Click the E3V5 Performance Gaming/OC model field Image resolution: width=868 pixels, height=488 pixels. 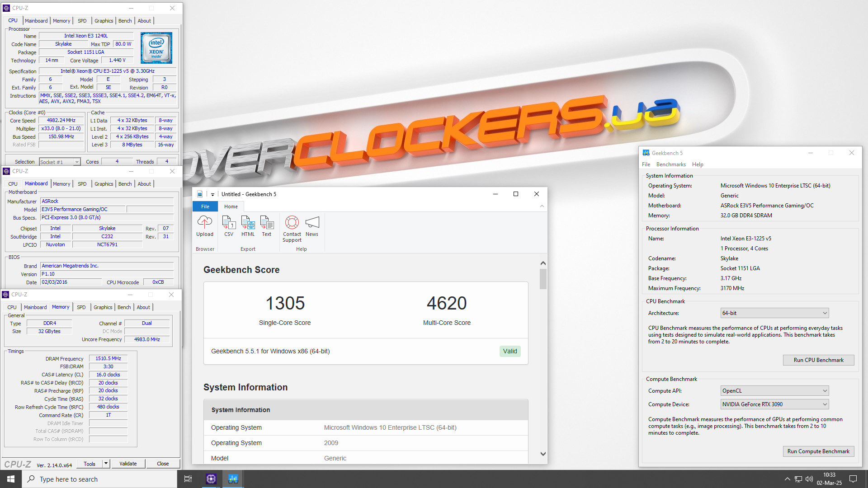coord(83,209)
